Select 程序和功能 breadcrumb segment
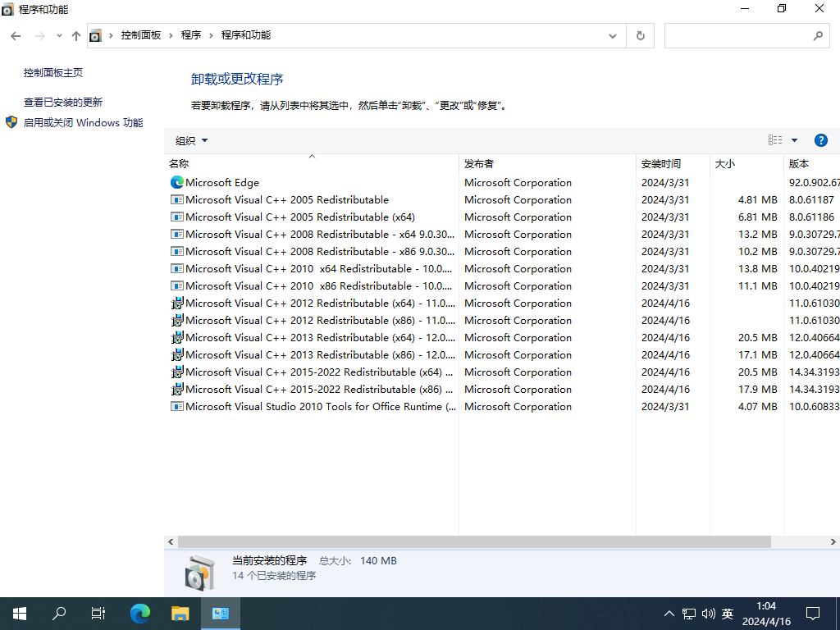Image resolution: width=840 pixels, height=630 pixels. 246,35
